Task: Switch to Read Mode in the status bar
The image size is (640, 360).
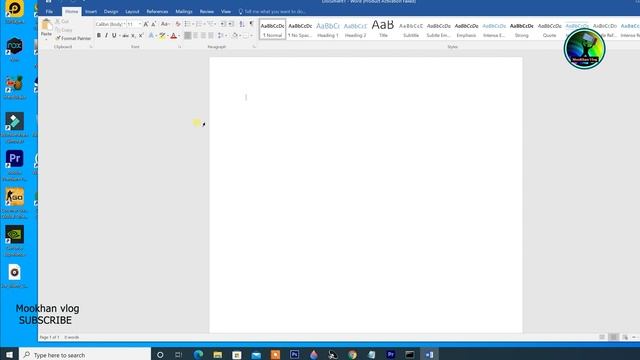Action: click(x=602, y=337)
